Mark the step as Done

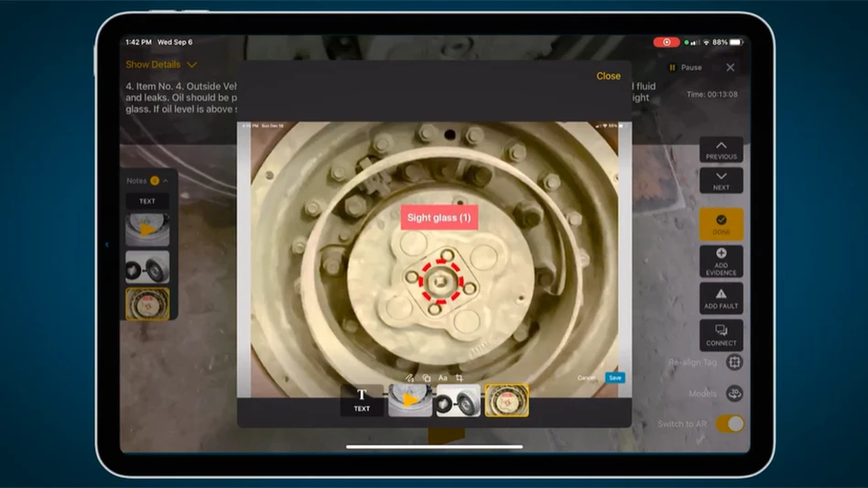pos(721,224)
